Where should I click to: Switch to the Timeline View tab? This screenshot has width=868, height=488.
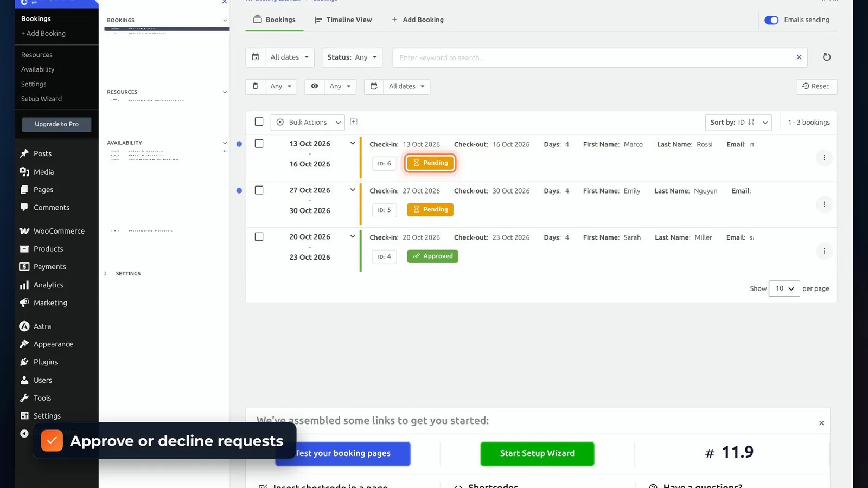click(343, 20)
